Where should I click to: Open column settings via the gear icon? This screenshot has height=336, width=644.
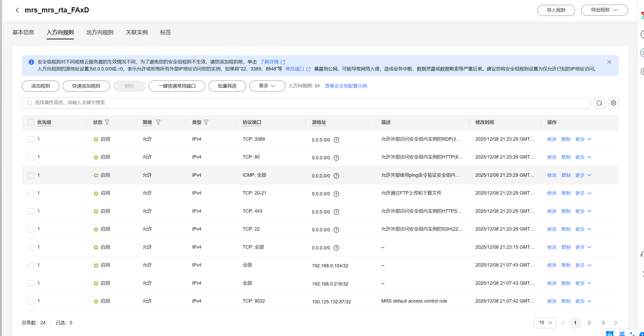(613, 103)
